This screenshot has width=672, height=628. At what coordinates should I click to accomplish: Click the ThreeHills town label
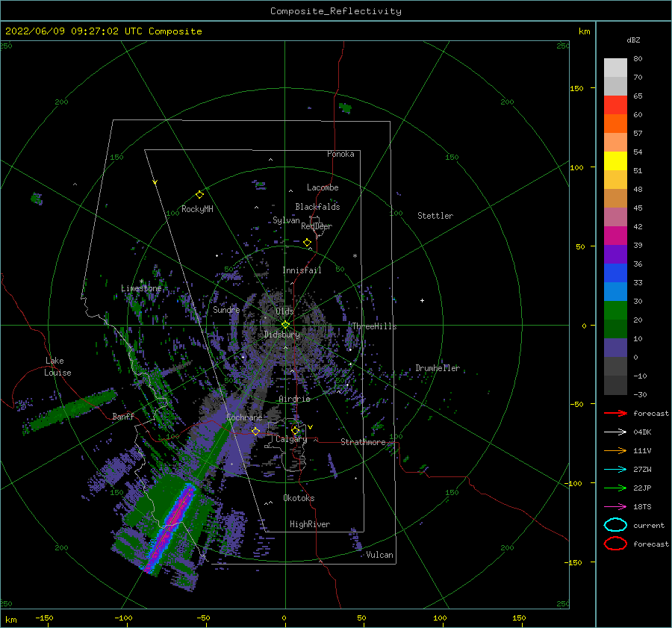pyautogui.click(x=374, y=326)
